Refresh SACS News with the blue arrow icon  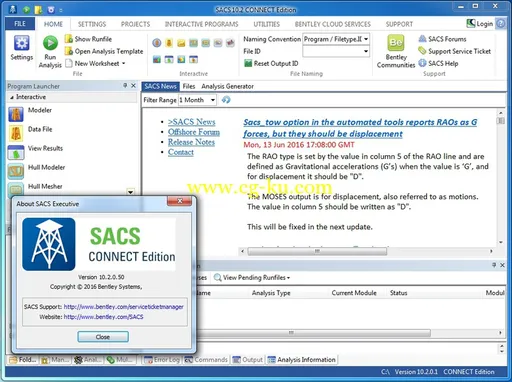pyautogui.click(x=226, y=100)
